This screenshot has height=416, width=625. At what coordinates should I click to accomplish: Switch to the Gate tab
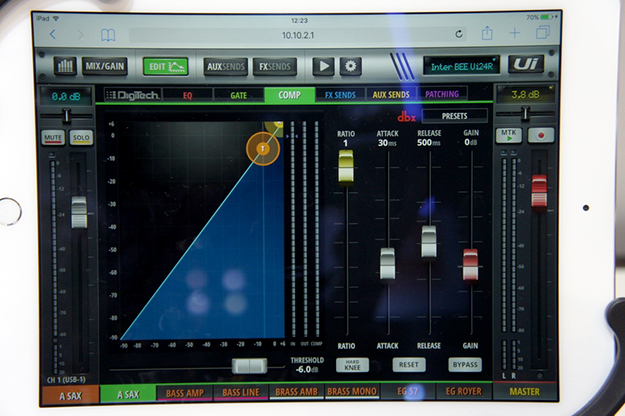(x=238, y=96)
